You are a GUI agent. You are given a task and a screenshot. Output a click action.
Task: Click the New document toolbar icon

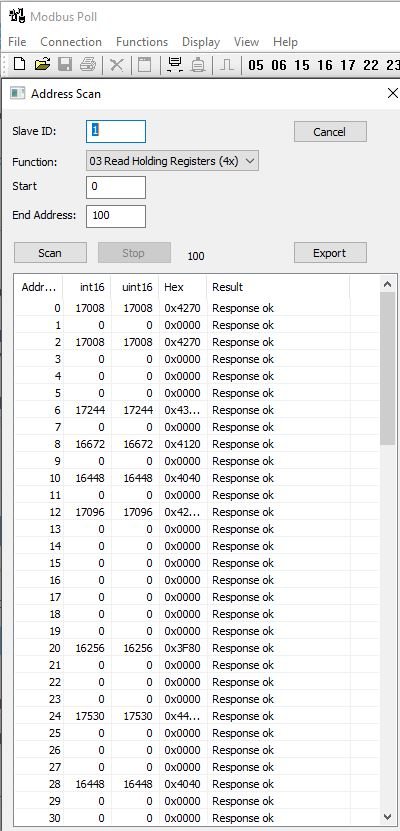pos(20,65)
